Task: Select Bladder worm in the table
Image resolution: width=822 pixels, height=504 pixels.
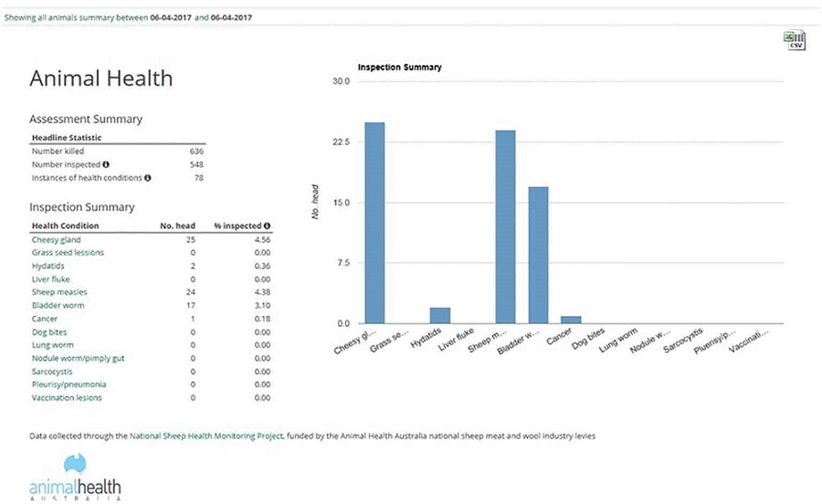Action: (x=58, y=305)
